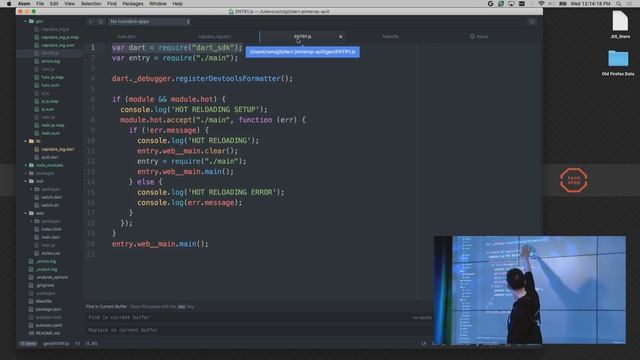Viewport: 640px width, 360px height.
Task: Switch to the About tab
Action: [x=478, y=36]
